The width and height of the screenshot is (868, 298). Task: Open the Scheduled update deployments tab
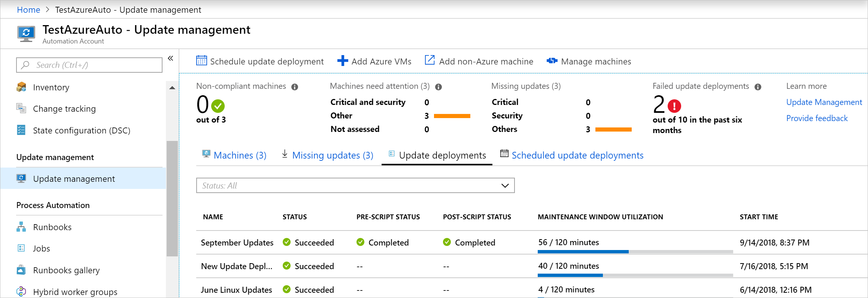[577, 155]
